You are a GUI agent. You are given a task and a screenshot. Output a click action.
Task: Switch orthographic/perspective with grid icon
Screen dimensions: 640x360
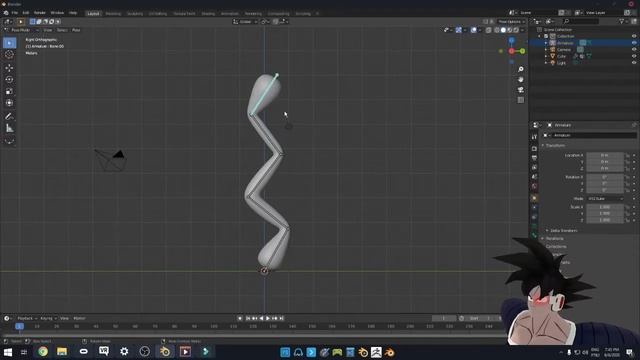click(x=520, y=100)
